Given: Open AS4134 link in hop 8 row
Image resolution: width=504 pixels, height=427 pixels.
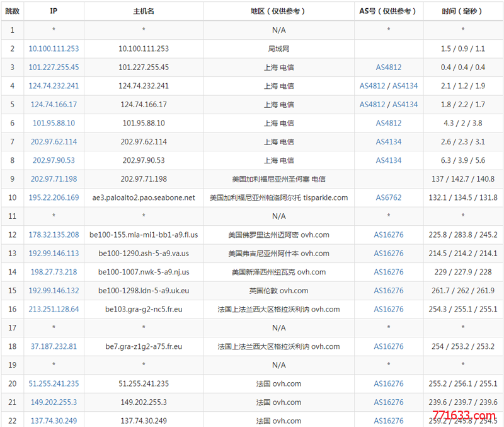Looking at the screenshot, I should (x=389, y=160).
